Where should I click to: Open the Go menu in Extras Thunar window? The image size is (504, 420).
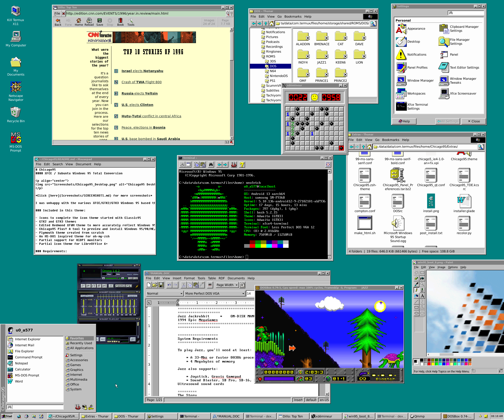click(x=377, y=140)
